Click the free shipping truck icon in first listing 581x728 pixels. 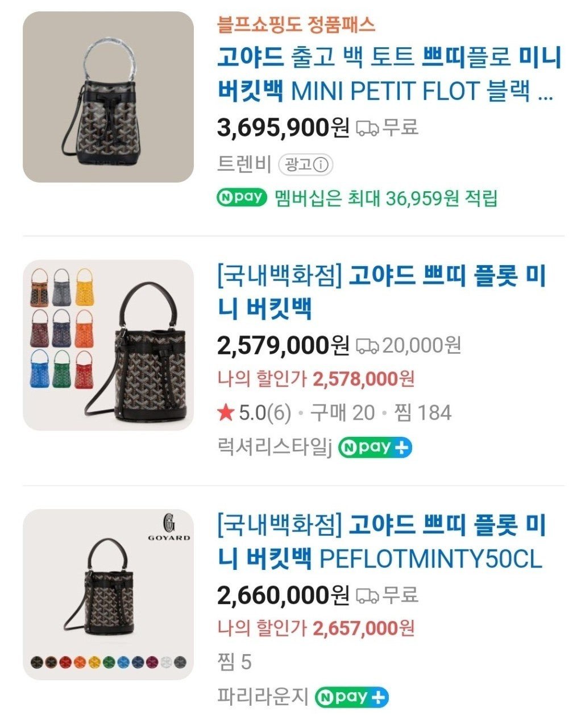point(367,128)
